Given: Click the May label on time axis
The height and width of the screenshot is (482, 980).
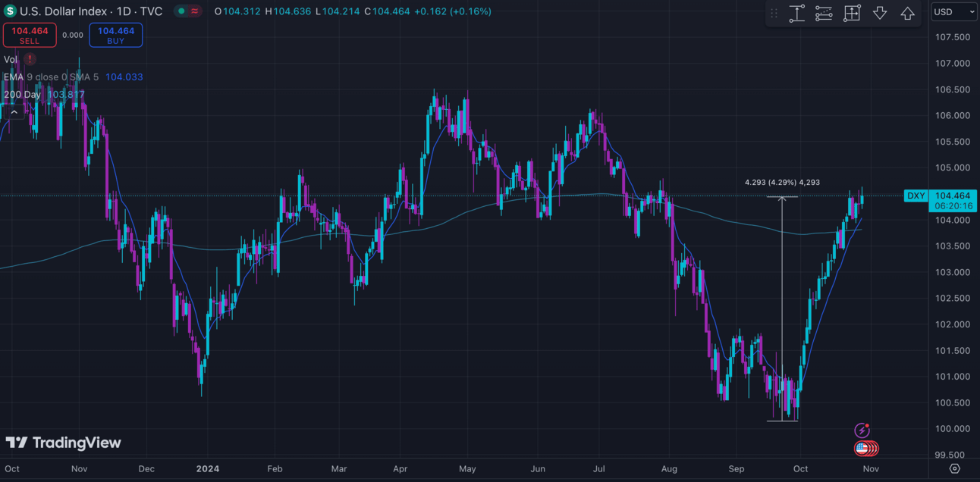Looking at the screenshot, I should tap(467, 468).
